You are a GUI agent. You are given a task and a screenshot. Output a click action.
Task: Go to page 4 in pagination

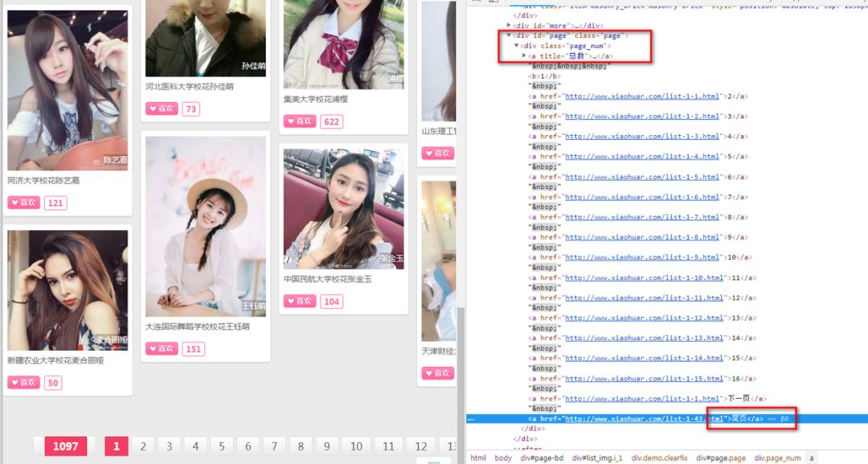point(195,446)
